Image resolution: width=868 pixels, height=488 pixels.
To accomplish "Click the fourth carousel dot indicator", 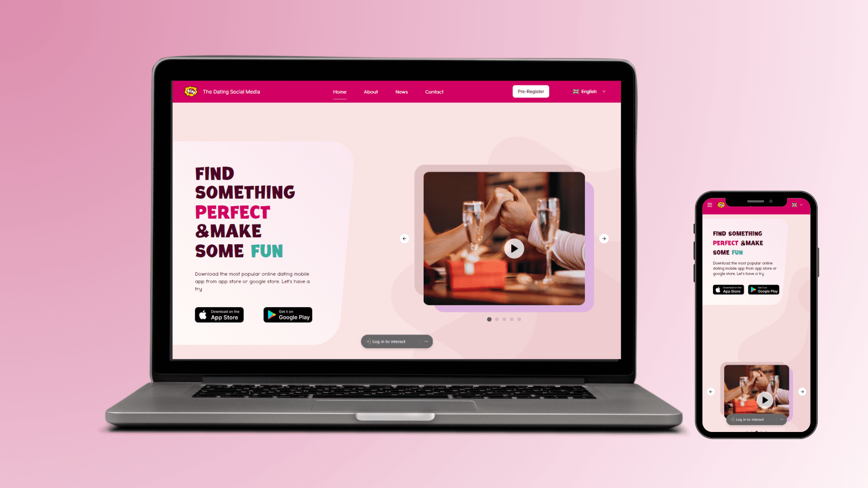I will (511, 319).
